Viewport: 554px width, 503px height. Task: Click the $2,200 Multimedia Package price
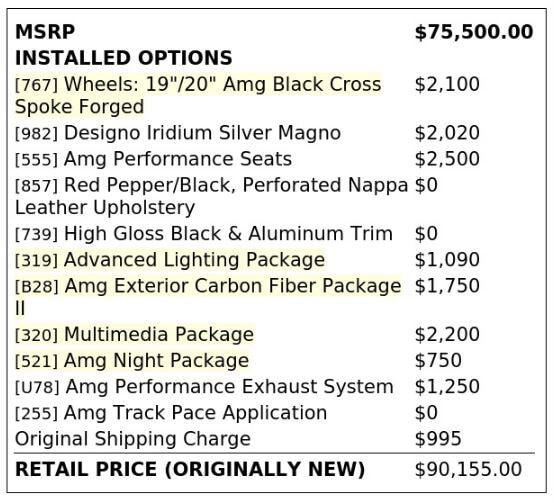coord(447,335)
